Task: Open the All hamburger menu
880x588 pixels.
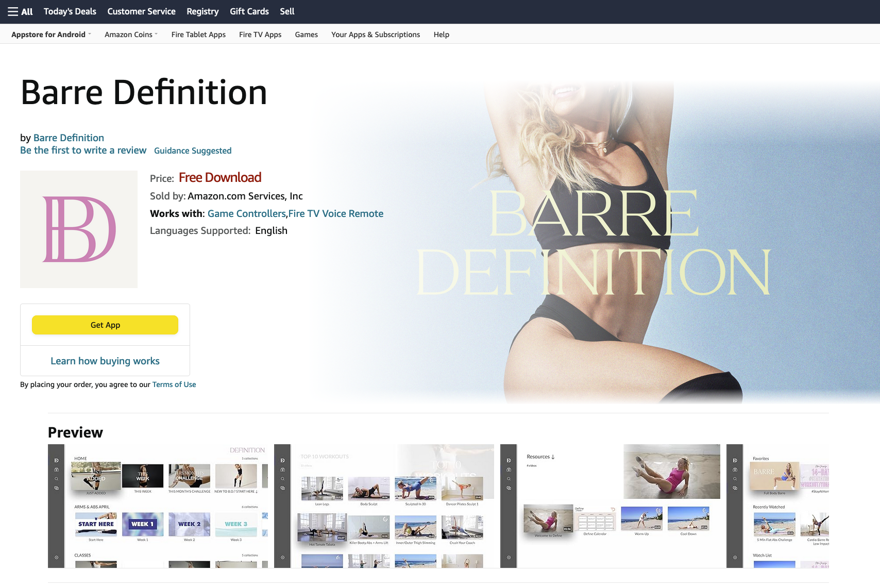Action: coord(20,11)
